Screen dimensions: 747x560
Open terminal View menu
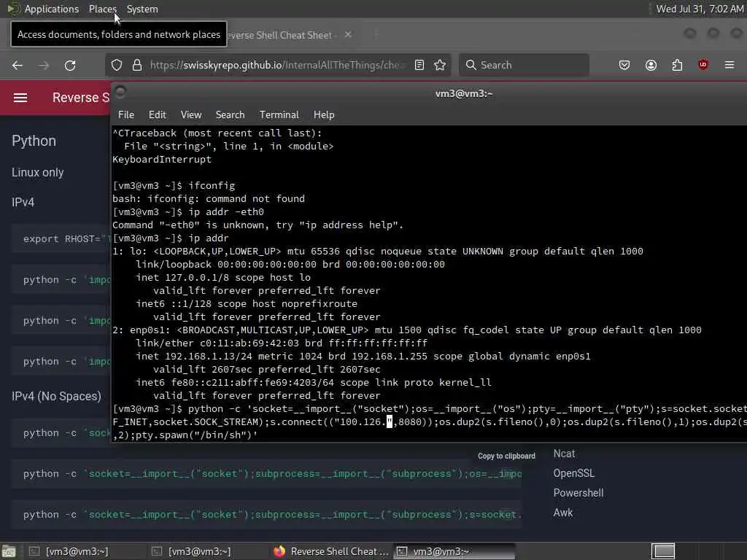(191, 114)
